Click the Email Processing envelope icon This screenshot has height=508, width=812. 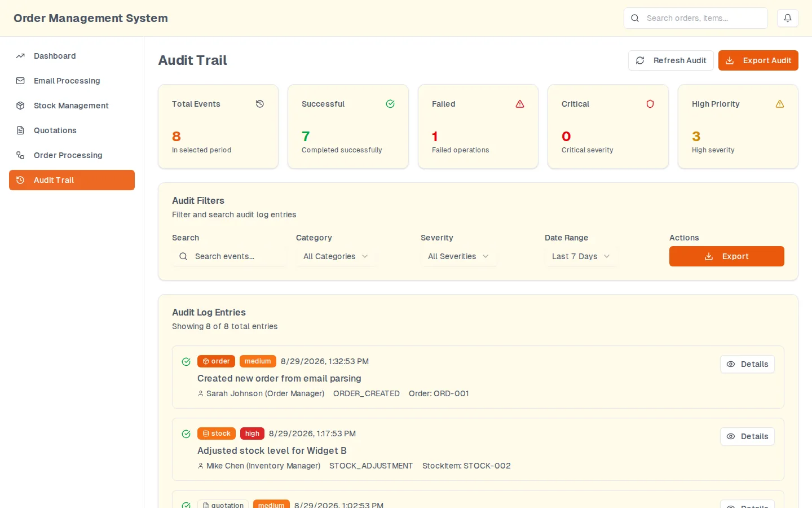click(x=20, y=81)
